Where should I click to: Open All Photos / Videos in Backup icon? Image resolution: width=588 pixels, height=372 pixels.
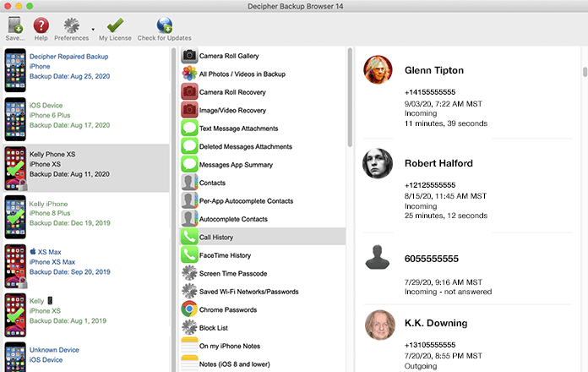point(189,74)
